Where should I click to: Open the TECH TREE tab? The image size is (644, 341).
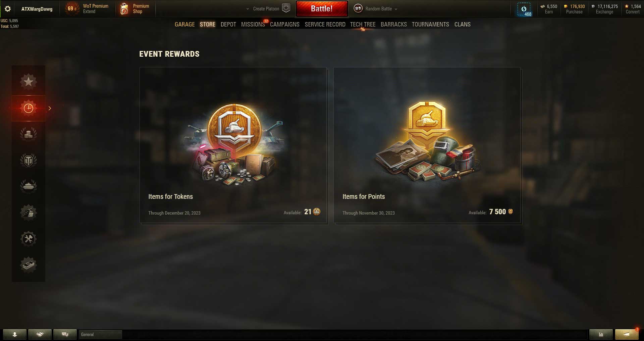[x=363, y=24]
